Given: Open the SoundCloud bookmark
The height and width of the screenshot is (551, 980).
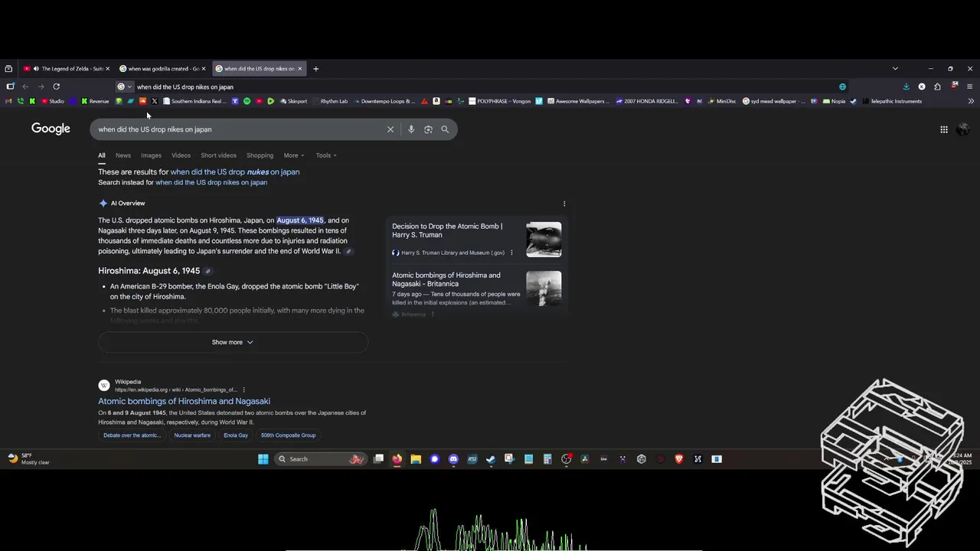Looking at the screenshot, I should click(142, 101).
